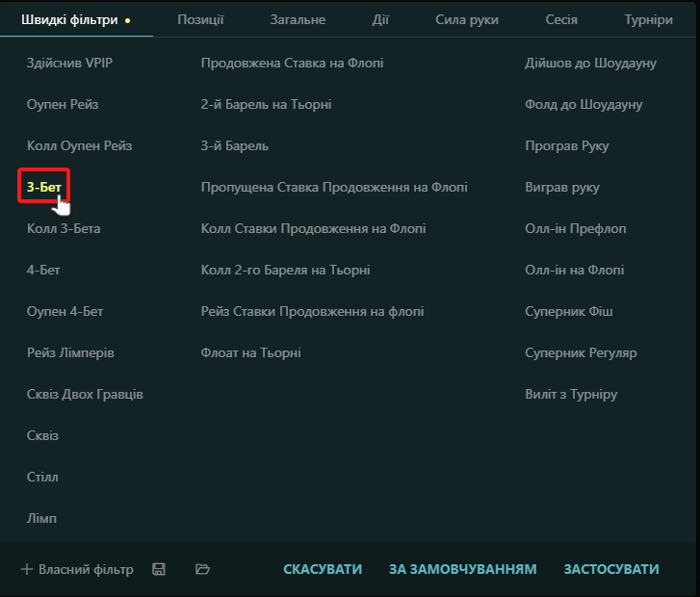700x597 pixels.
Task: Click the ЗА ЗАМОВЧУВАННЯМ button
Action: click(x=463, y=569)
